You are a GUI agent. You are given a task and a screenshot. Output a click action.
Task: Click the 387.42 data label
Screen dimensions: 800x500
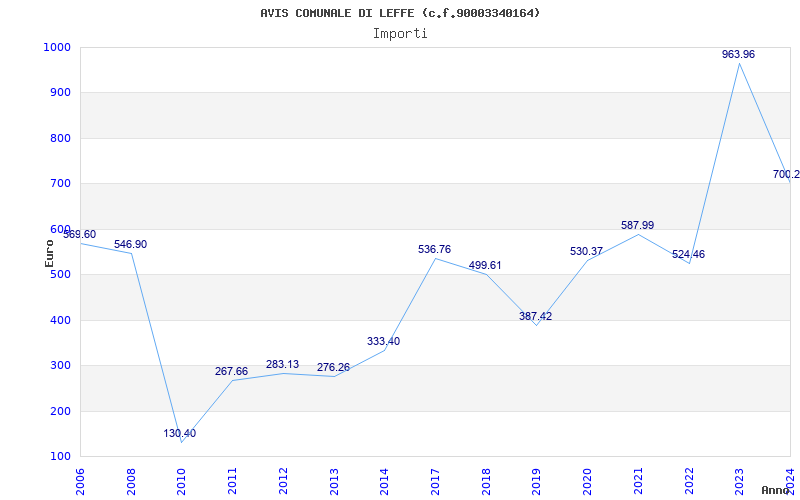point(535,316)
